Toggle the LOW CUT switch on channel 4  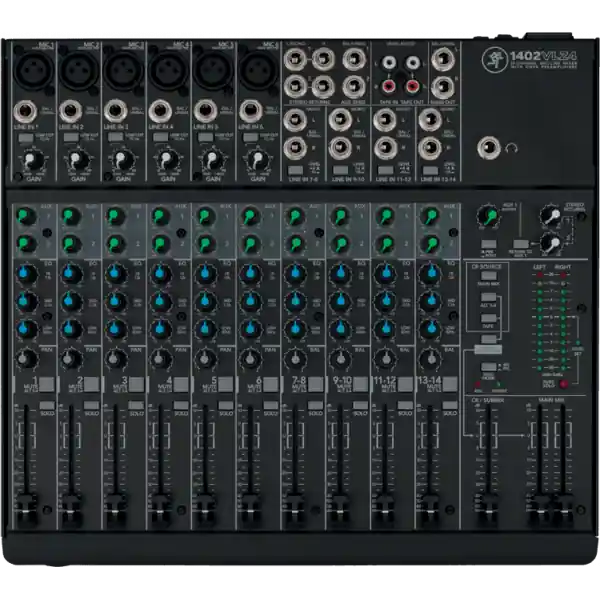161,137
